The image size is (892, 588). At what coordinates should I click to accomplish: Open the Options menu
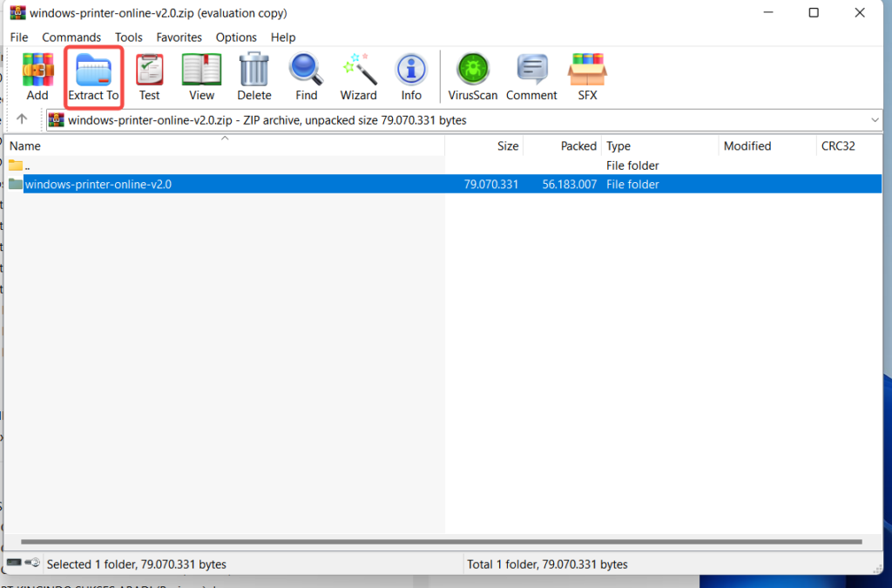pyautogui.click(x=236, y=37)
